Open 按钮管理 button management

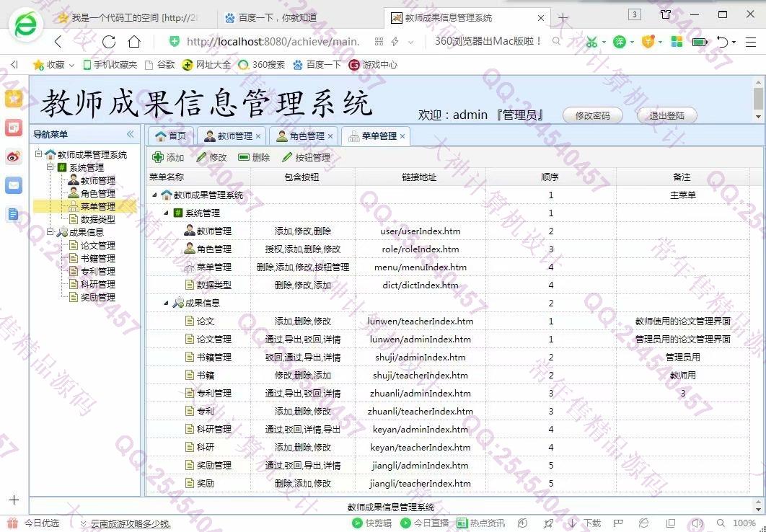[307, 157]
